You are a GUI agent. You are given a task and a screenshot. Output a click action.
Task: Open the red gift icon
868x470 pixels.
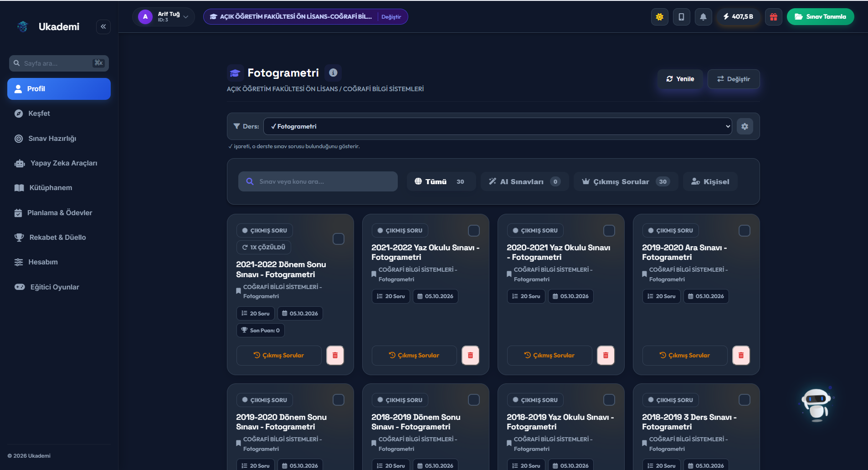pyautogui.click(x=773, y=17)
